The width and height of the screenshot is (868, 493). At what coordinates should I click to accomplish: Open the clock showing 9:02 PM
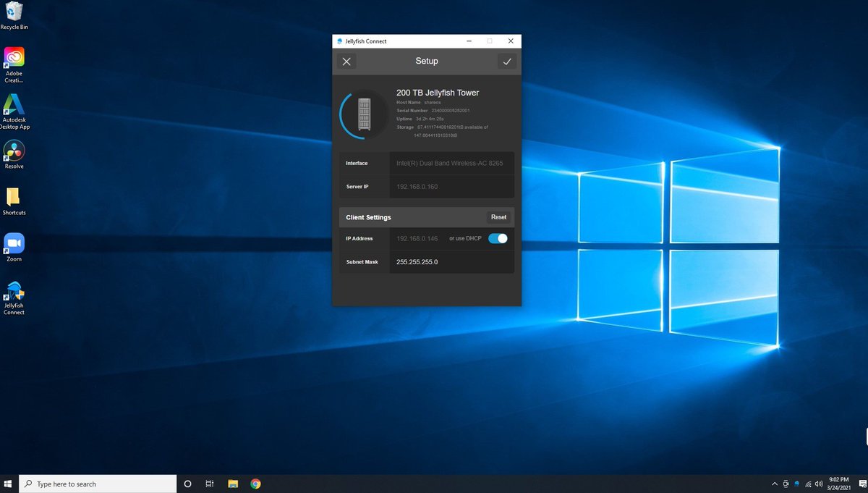click(x=840, y=484)
